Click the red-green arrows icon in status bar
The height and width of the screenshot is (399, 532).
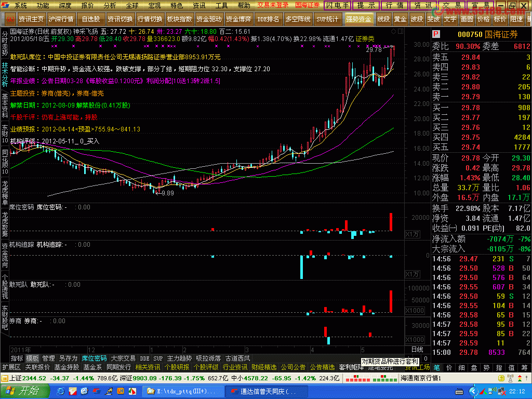(x=520, y=378)
